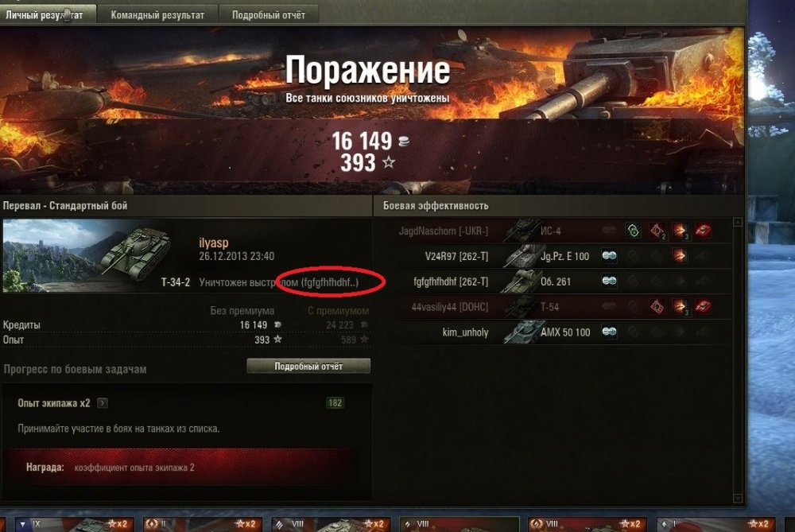
Task: Click the 182 mission counter badge
Action: pos(335,403)
